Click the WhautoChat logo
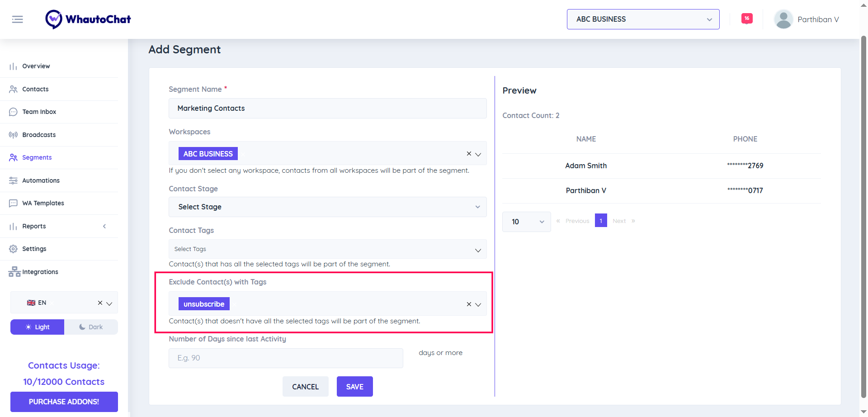 (x=88, y=19)
